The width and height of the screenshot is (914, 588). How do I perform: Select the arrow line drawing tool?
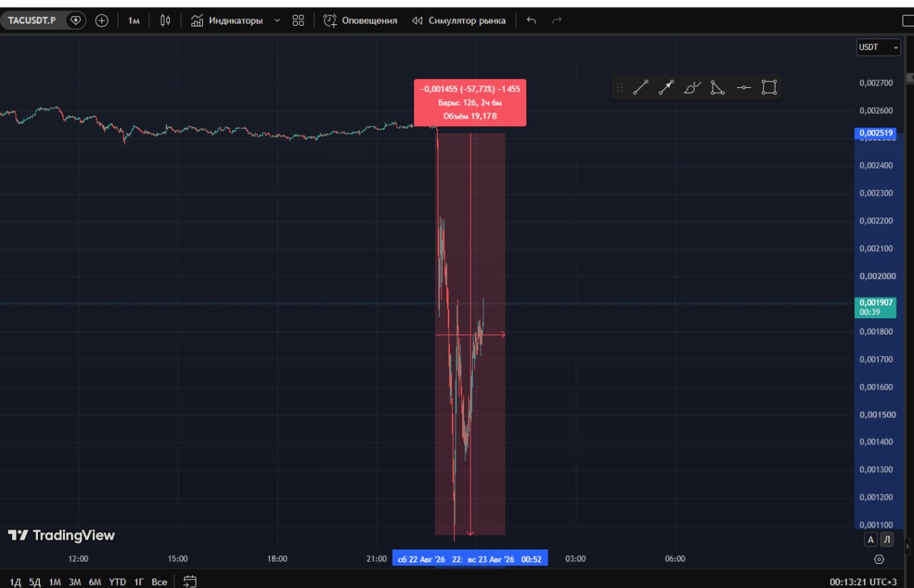coord(666,88)
